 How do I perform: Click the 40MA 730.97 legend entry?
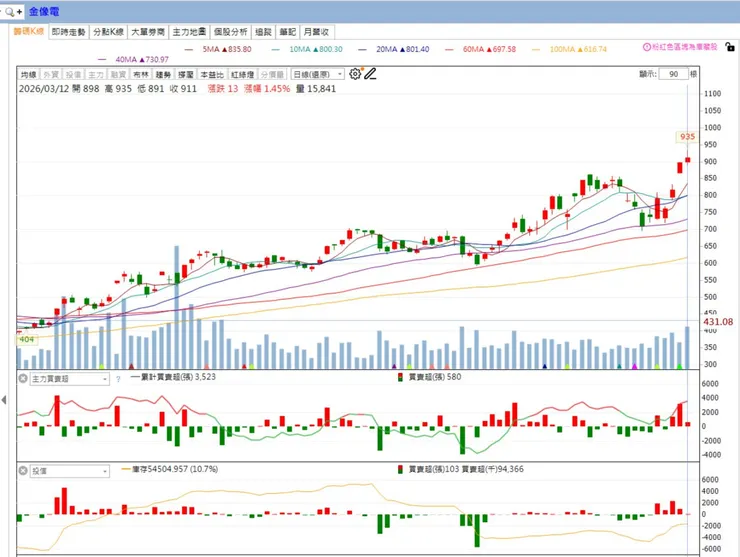[134, 59]
